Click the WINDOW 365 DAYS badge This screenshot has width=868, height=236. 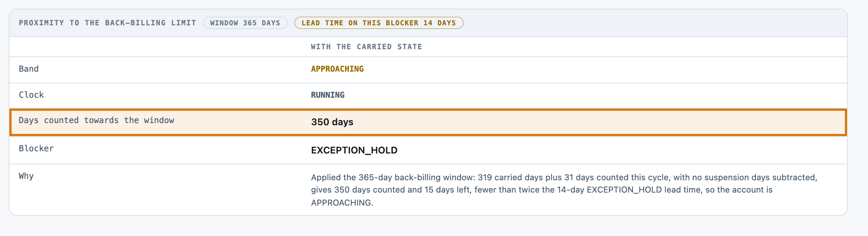[245, 23]
